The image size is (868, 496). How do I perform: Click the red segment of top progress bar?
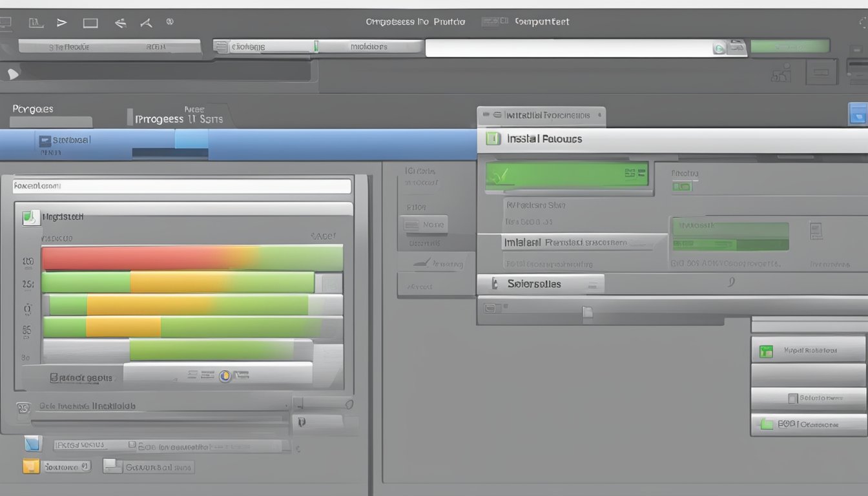coord(129,258)
